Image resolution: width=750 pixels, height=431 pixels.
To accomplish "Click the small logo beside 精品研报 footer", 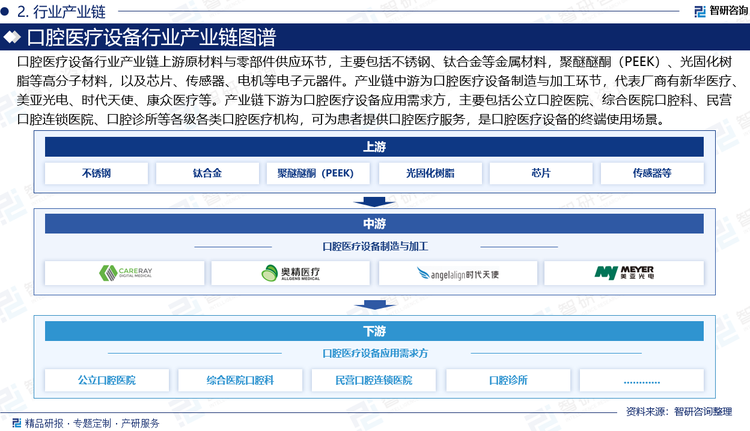I will [x=17, y=422].
